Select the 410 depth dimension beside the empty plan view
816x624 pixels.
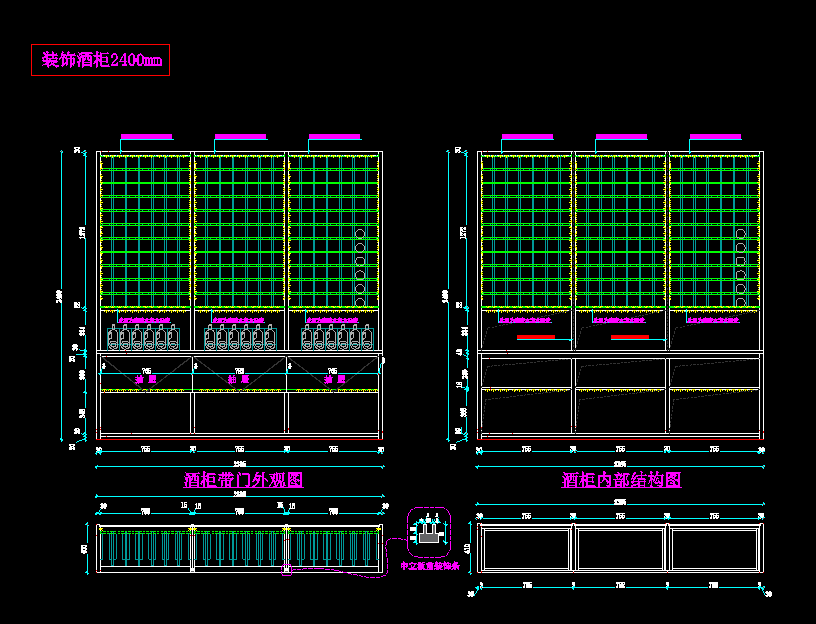pos(467,548)
